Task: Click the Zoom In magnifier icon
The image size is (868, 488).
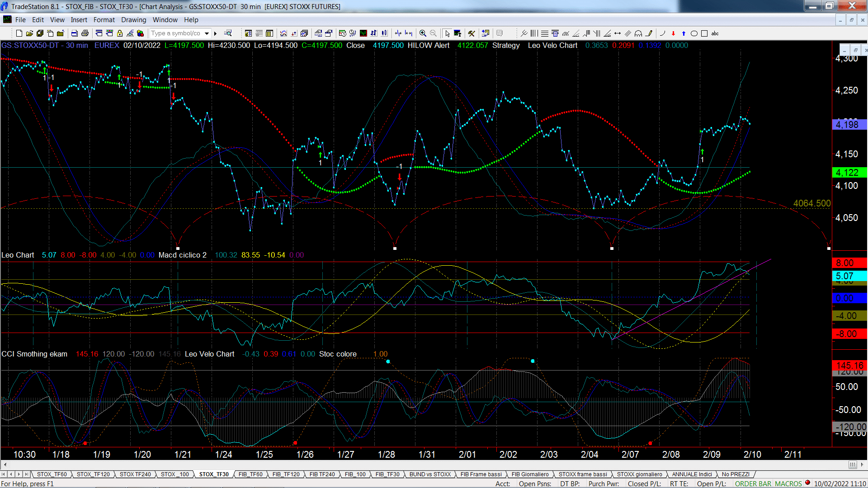Action: coord(423,33)
